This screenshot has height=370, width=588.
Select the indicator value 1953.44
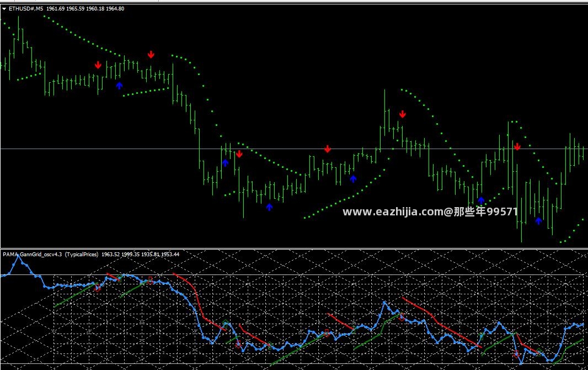pos(170,255)
